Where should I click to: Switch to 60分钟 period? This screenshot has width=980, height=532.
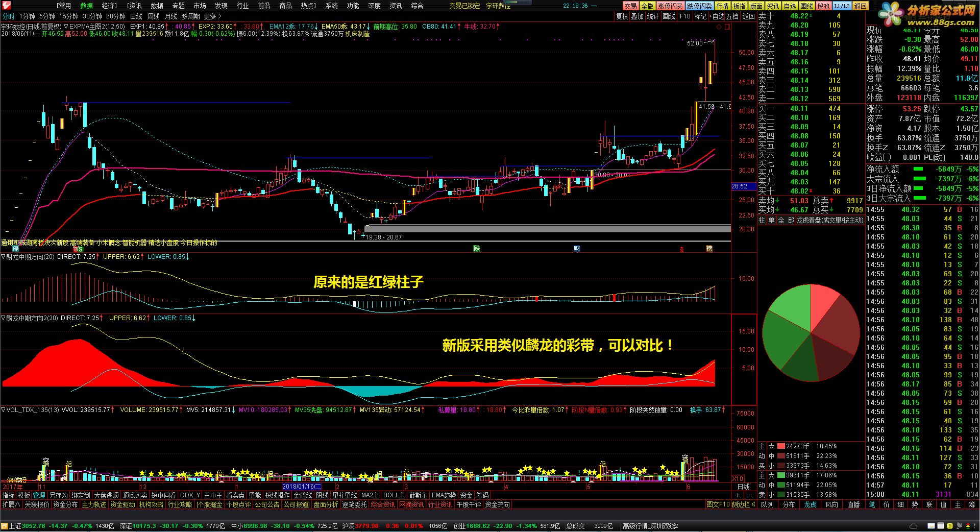116,16
